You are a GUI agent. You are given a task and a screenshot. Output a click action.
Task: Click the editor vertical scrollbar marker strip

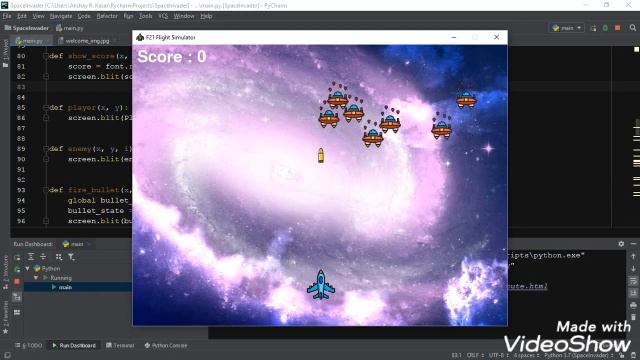pos(636,137)
